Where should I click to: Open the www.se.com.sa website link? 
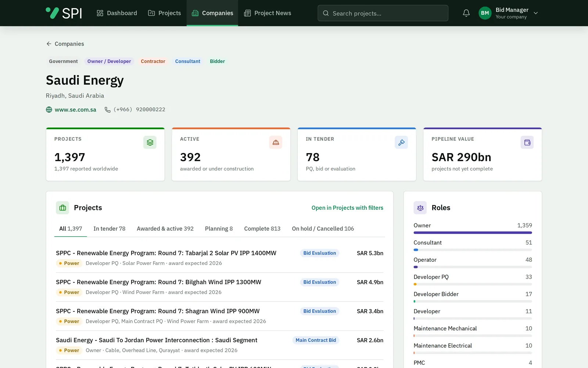pyautogui.click(x=75, y=110)
